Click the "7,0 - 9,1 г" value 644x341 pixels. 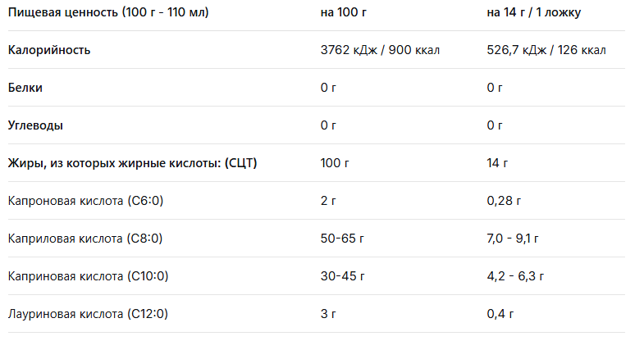pos(513,239)
